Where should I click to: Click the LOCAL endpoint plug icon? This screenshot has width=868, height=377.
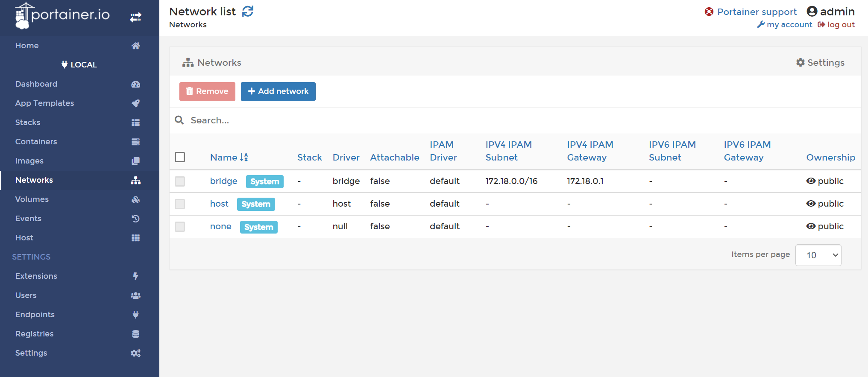click(65, 64)
